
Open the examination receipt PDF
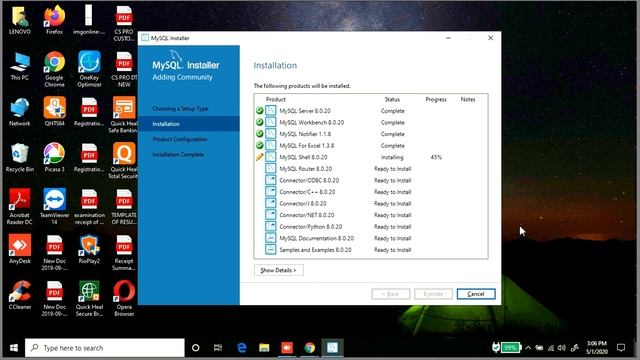[89, 207]
